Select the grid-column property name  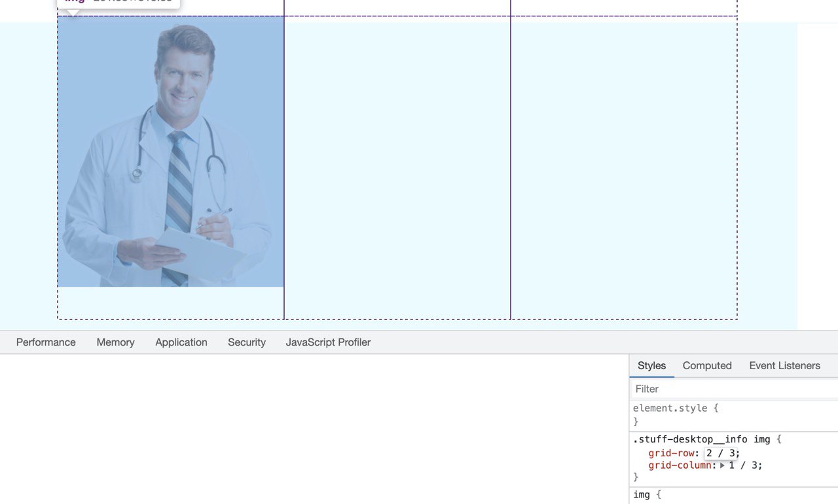(x=680, y=466)
